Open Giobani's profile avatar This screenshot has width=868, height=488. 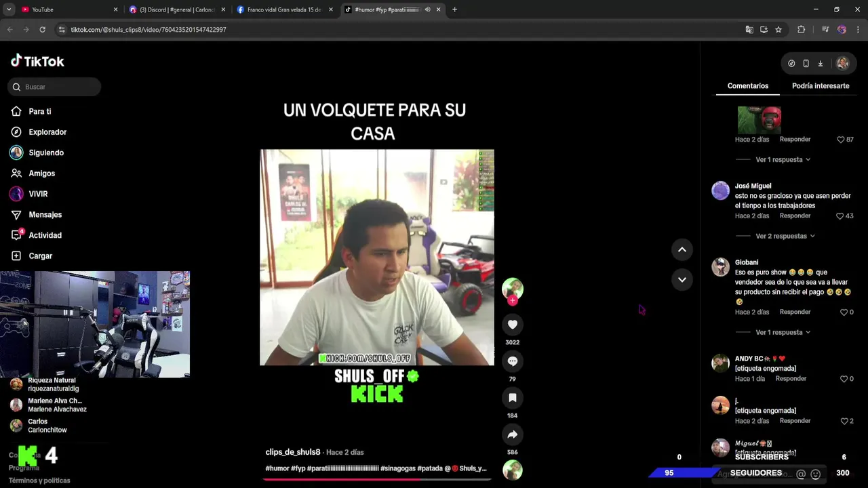click(x=720, y=267)
